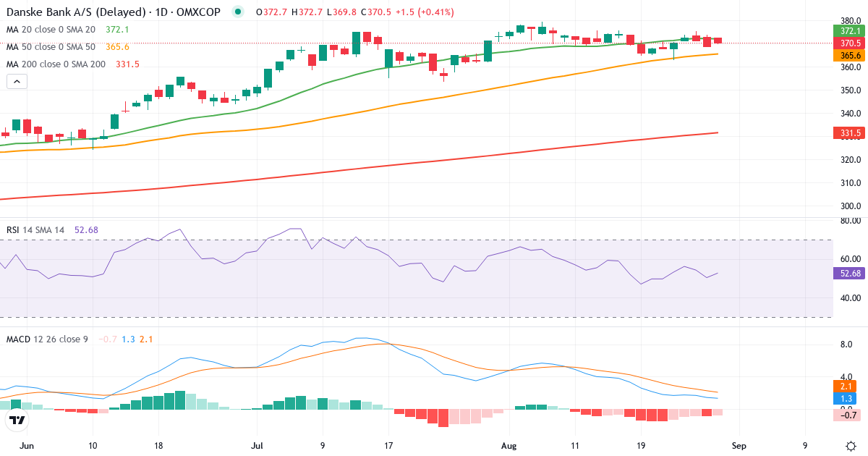
Task: Click the 380.0 price axis tick
Action: 851,21
